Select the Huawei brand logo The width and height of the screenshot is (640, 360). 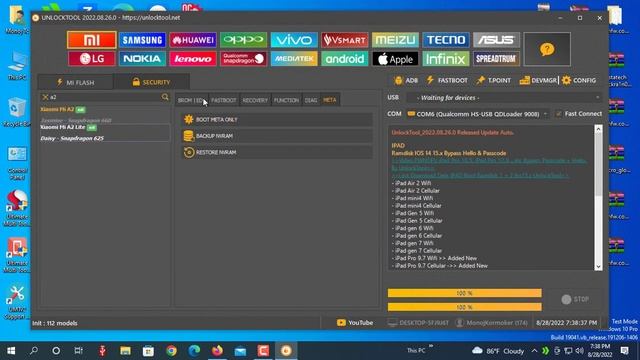coord(193,40)
